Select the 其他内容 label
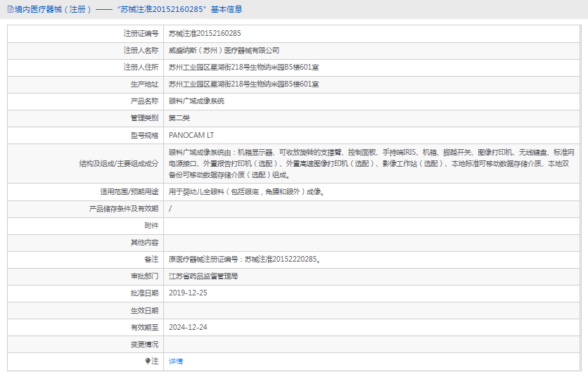The height and width of the screenshot is (377, 588). pos(144,243)
